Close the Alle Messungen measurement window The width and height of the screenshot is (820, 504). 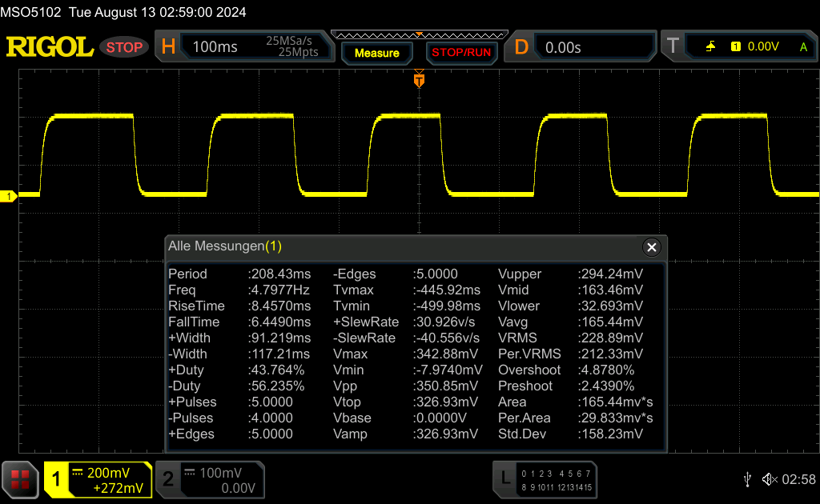click(x=651, y=247)
